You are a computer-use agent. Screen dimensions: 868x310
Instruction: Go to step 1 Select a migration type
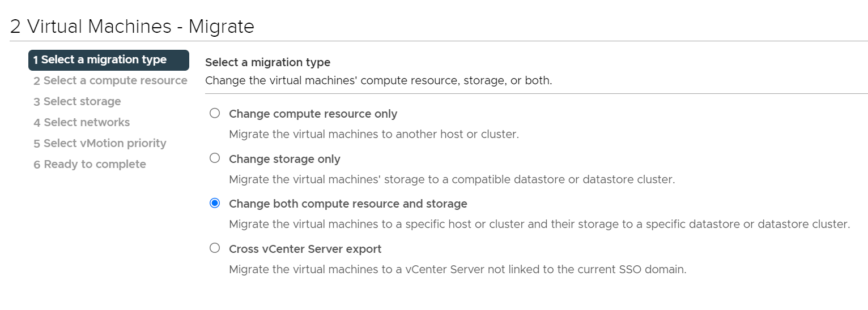(109, 60)
